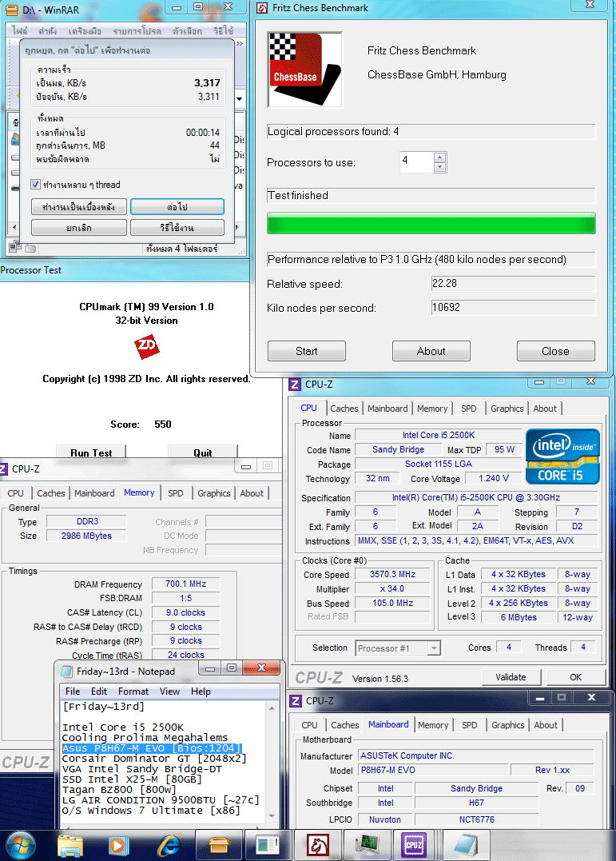This screenshot has width=616, height=861.
Task: Click mainboard Model field P8H67-M EVO
Action: (432, 770)
